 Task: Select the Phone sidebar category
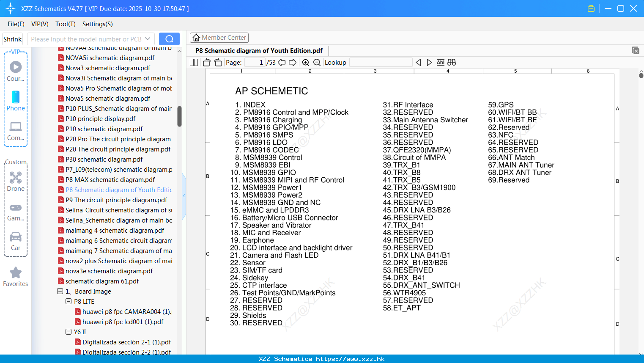[16, 101]
